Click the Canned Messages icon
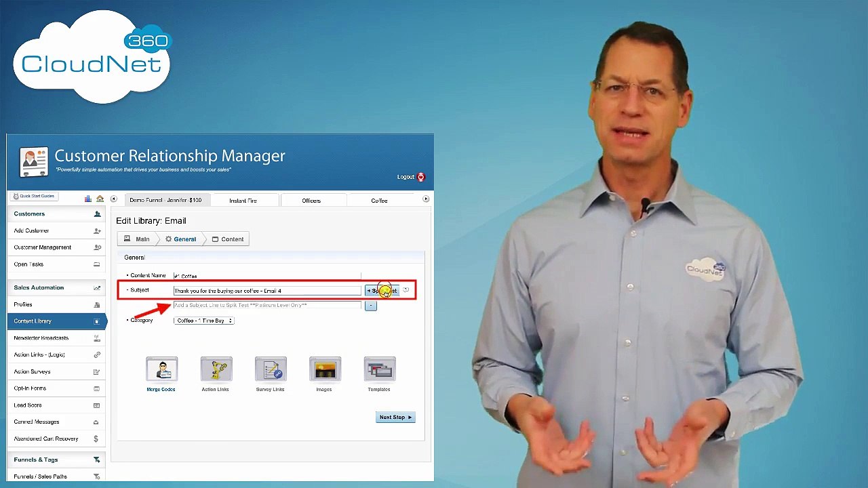868x488 pixels. [96, 422]
